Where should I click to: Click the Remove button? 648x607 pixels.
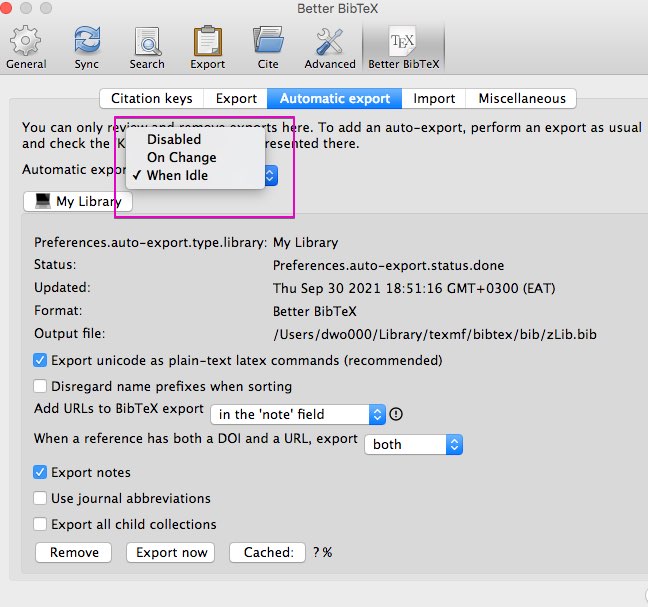tap(74, 552)
